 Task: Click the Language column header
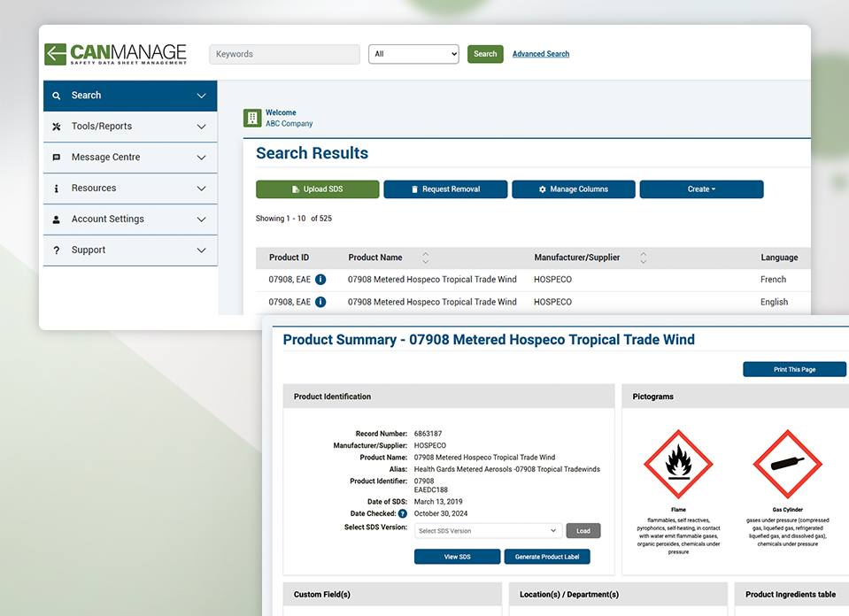(779, 258)
